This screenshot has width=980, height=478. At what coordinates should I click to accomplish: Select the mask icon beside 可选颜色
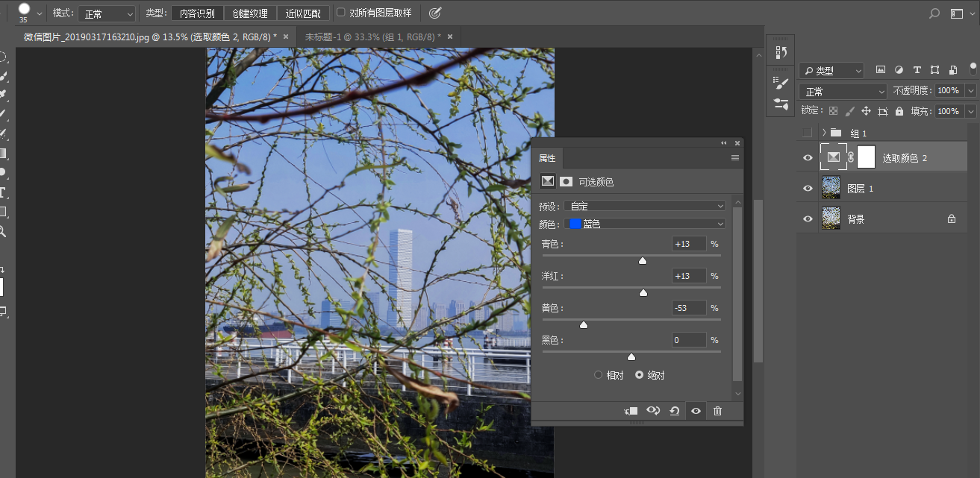click(x=567, y=181)
